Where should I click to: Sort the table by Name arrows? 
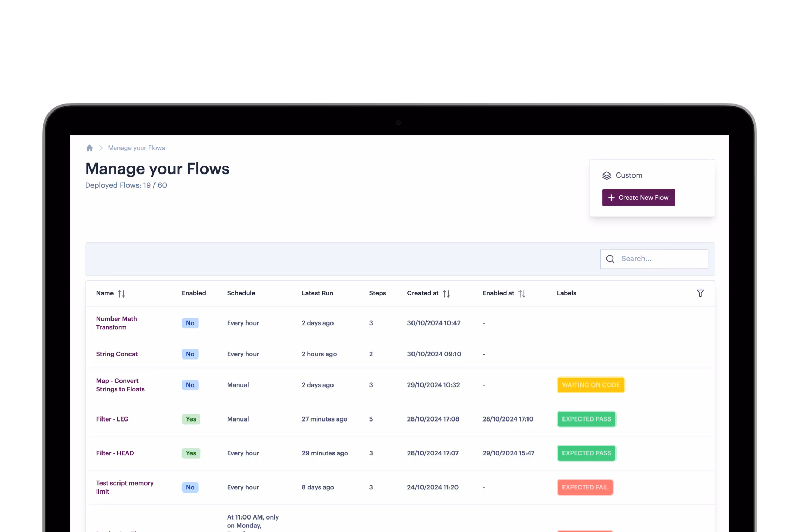(x=121, y=294)
